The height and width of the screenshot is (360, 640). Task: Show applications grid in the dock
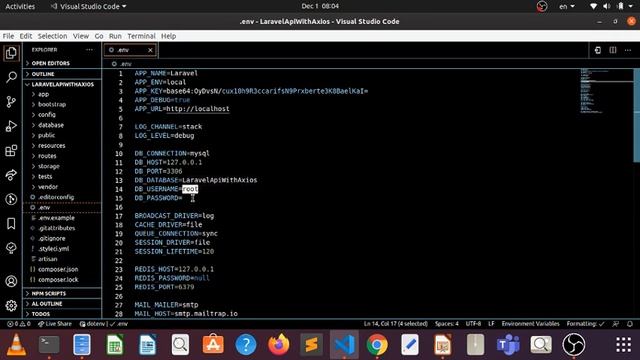pos(623,344)
